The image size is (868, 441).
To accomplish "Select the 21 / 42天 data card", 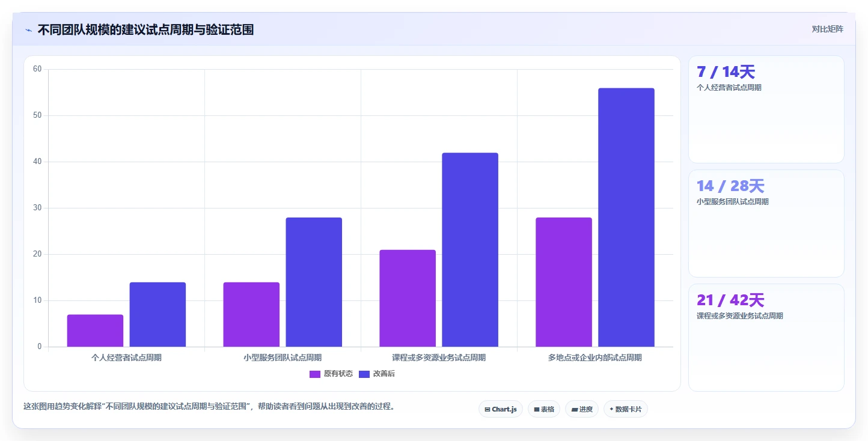I will click(x=766, y=338).
